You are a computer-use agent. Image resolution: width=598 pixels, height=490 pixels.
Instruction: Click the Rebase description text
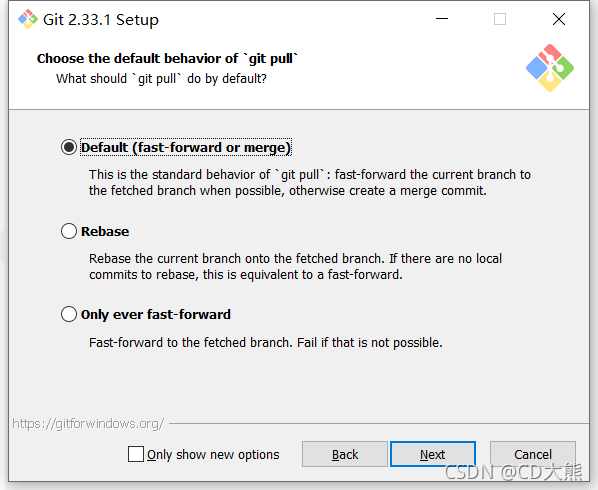pyautogui.click(x=295, y=266)
